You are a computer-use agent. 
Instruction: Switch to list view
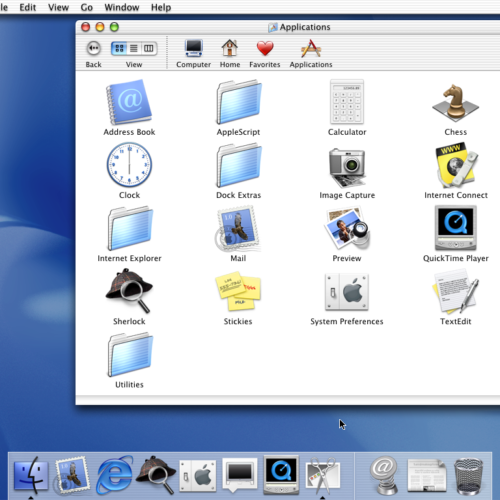134,49
